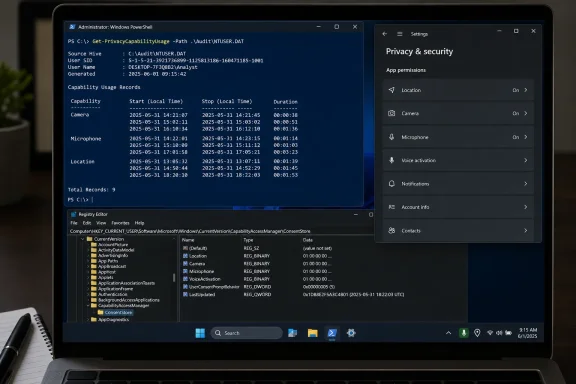The width and height of the screenshot is (576, 384).
Task: Click the PowerShell taskbar icon
Action: pyautogui.click(x=332, y=333)
